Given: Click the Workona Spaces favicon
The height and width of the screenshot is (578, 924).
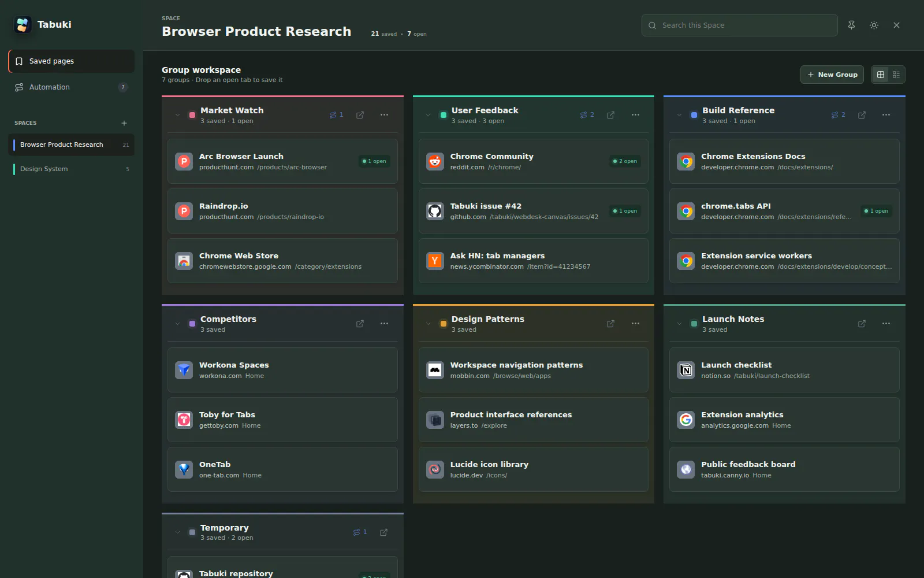Looking at the screenshot, I should 184,370.
